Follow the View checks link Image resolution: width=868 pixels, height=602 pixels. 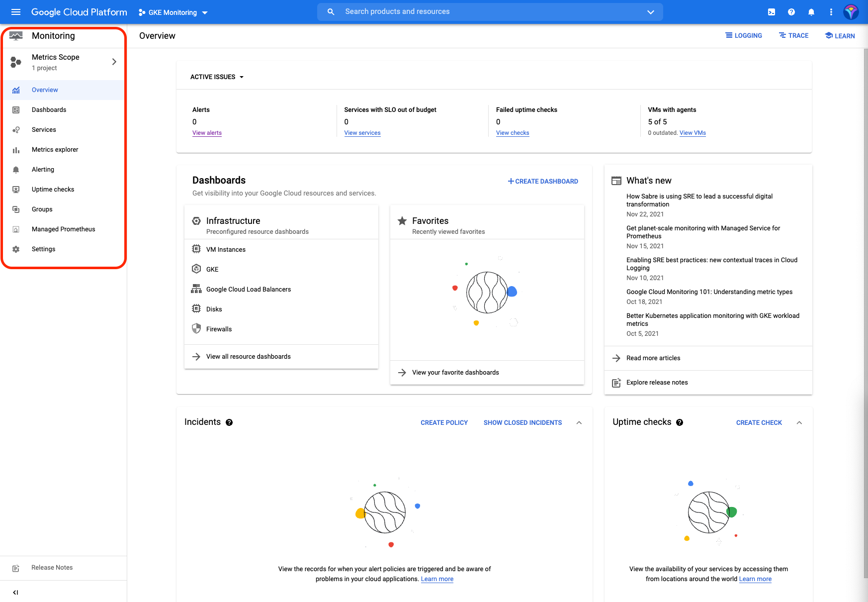pos(513,133)
